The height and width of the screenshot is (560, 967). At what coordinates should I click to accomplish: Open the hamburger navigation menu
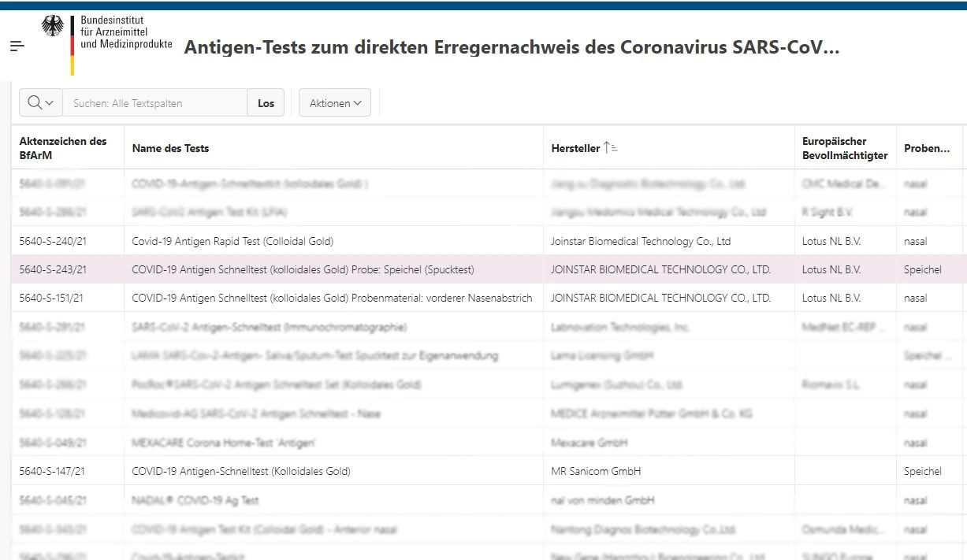point(17,46)
